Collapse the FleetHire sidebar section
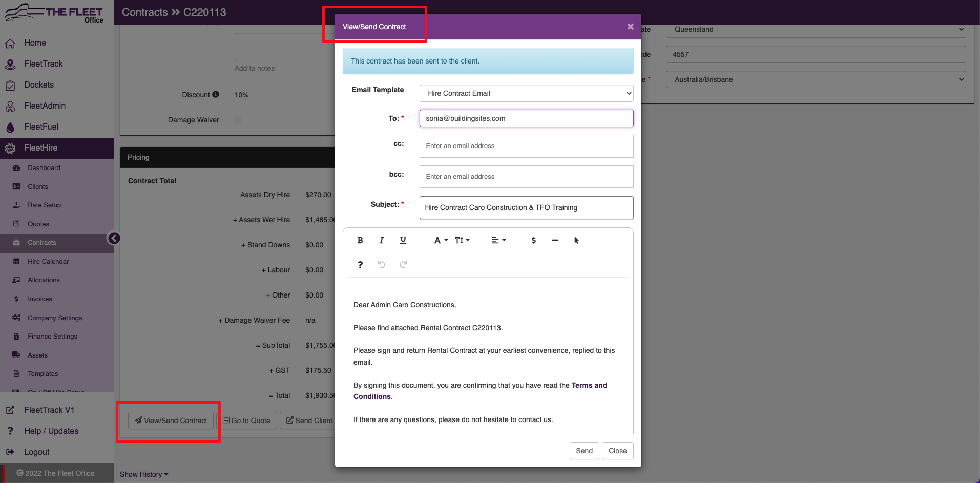 click(57, 148)
